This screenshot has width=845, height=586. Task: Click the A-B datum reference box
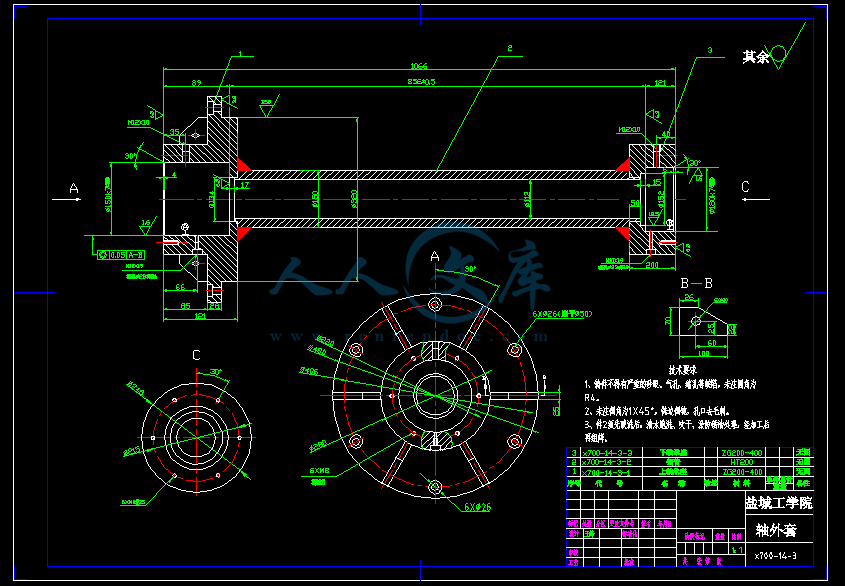pyautogui.click(x=136, y=255)
